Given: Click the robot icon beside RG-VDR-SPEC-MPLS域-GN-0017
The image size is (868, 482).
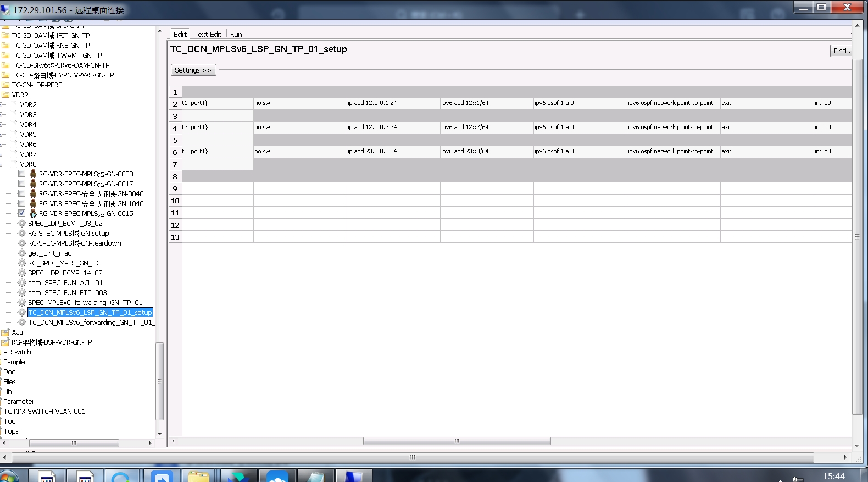Looking at the screenshot, I should [x=33, y=184].
